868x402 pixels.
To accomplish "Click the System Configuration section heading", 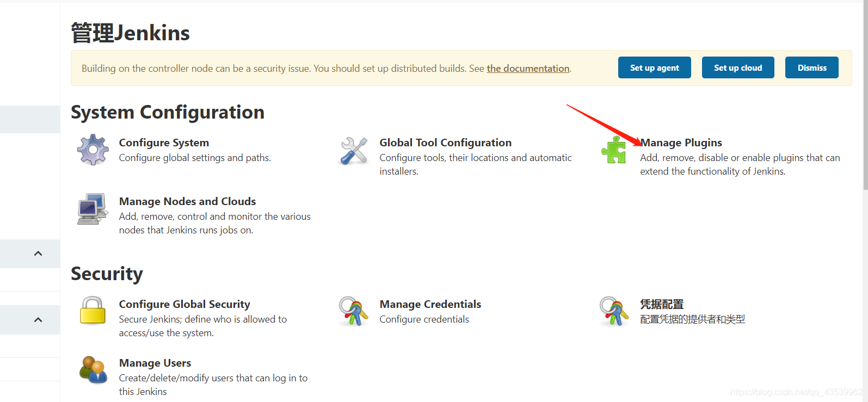I will [168, 112].
